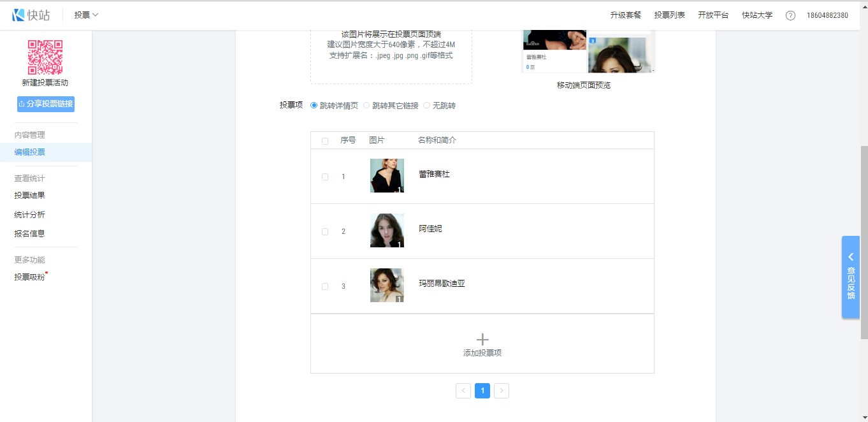Open the 升级套餐 link
Viewport: 868px width, 422px height.
tap(625, 15)
